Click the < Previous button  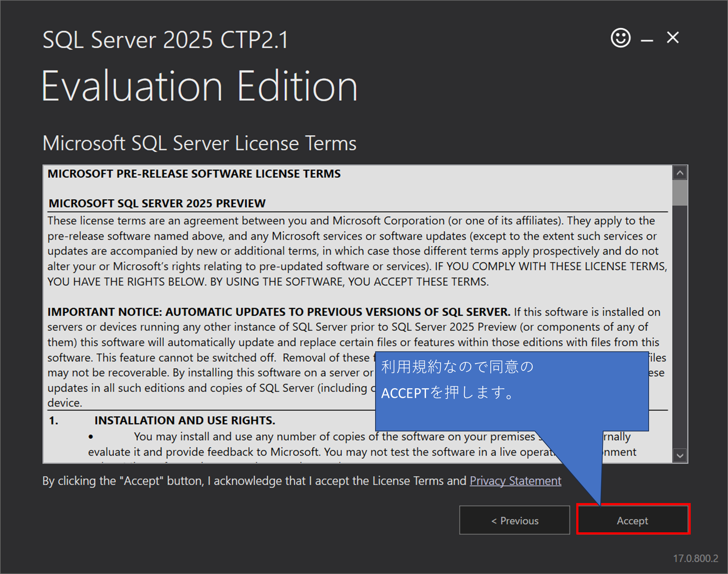[514, 521]
